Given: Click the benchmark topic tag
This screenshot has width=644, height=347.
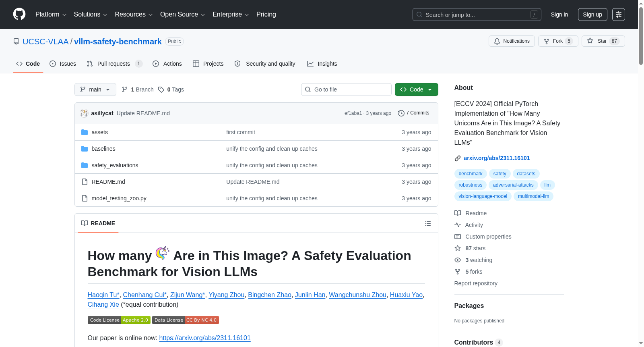Looking at the screenshot, I should pos(471,174).
